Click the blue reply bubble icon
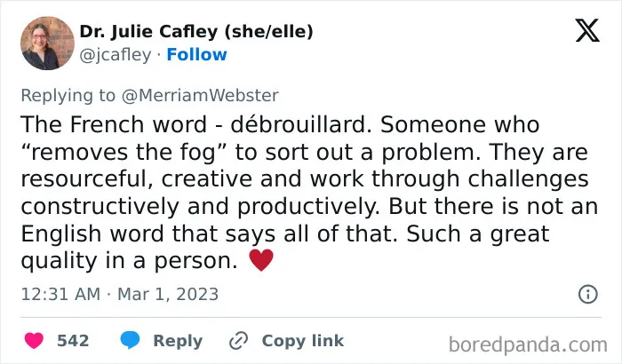The width and height of the screenshot is (622, 364). click(130, 340)
